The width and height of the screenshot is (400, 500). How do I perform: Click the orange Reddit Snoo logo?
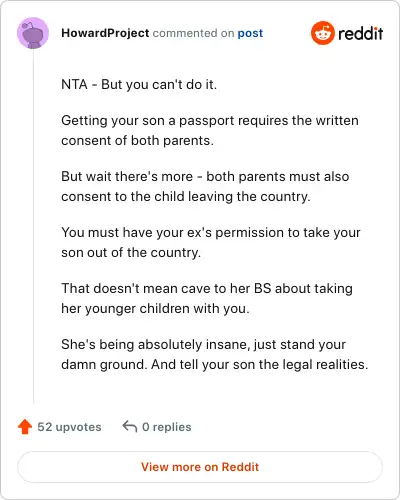323,33
